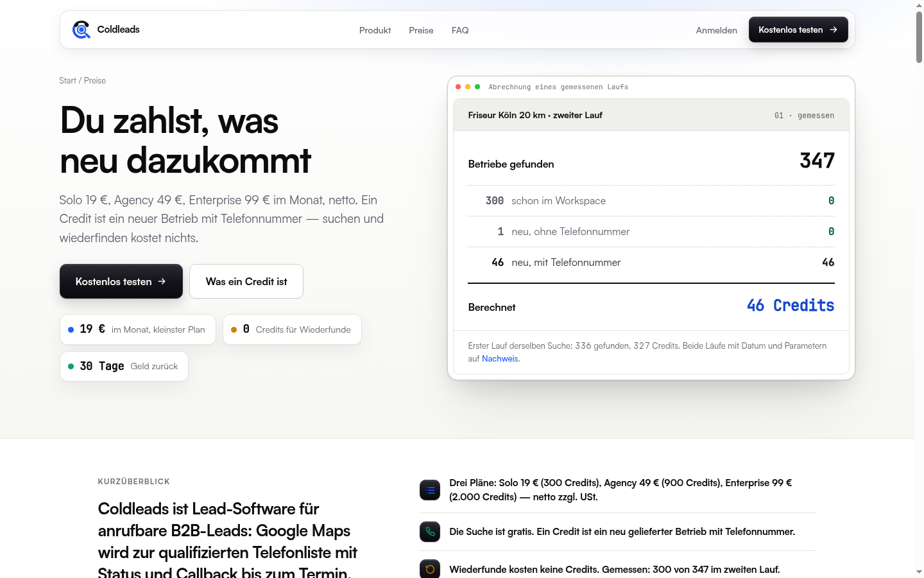Click the red window dot
924x578 pixels.
tap(458, 87)
